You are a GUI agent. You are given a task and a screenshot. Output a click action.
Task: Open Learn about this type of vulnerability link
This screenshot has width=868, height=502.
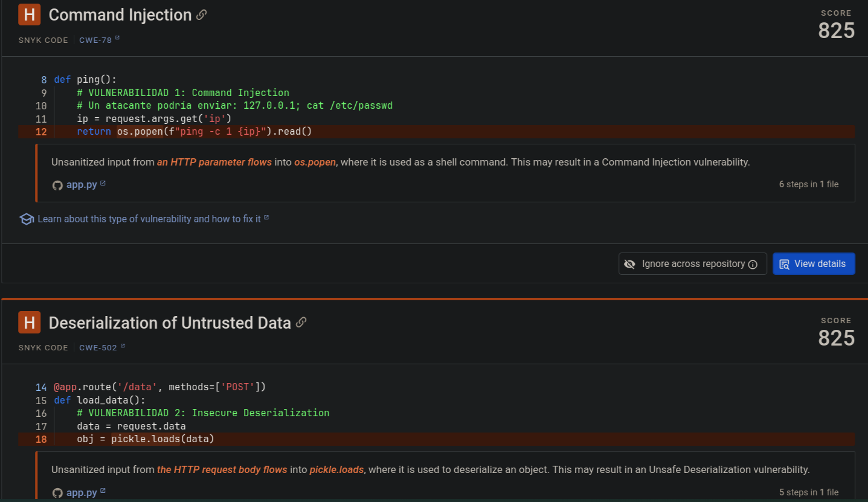coord(149,219)
